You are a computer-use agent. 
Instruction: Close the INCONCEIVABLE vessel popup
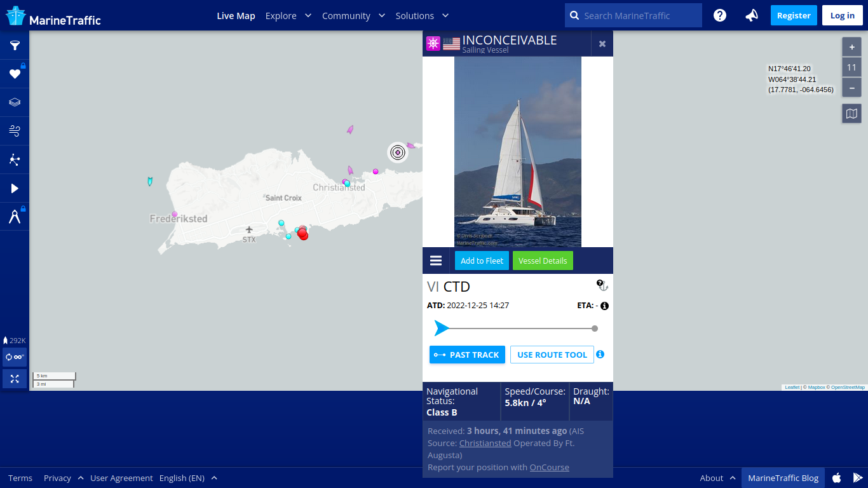(602, 44)
